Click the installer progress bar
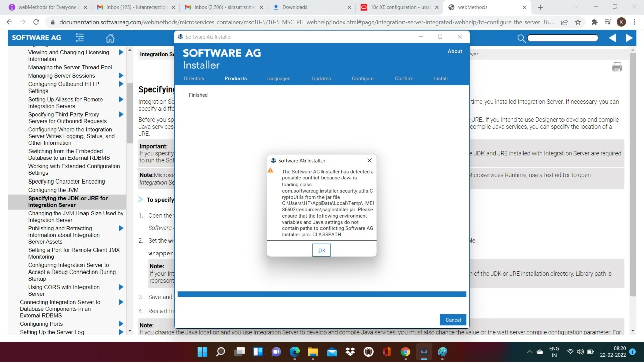 pos(322,294)
